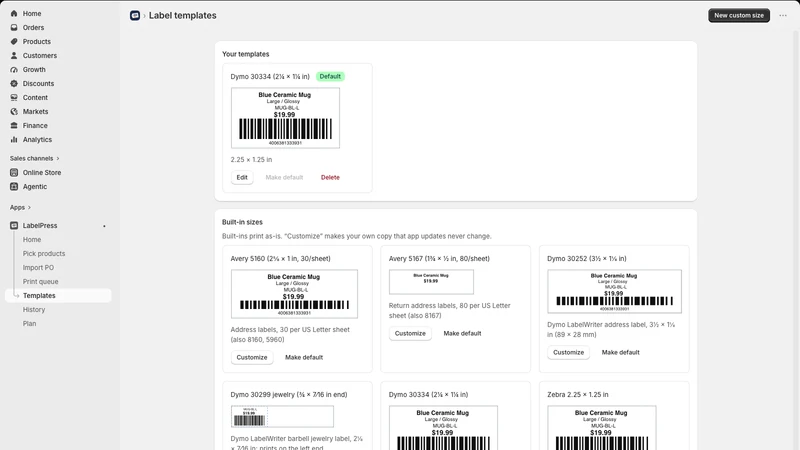
Task: Open Pick products under LabelPress
Action: point(44,254)
